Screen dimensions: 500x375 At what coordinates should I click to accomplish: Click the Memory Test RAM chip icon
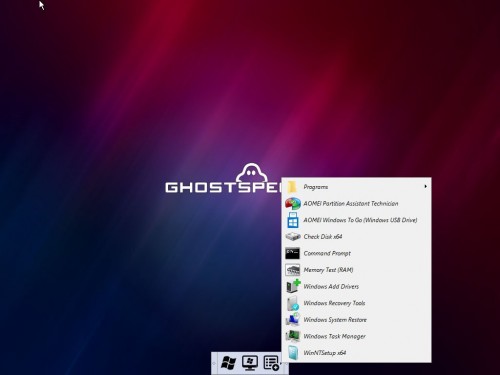(293, 270)
